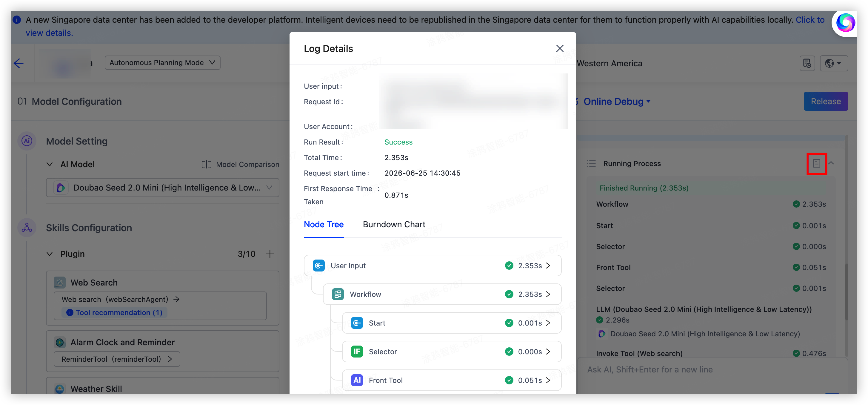Viewport: 868px width, 405px height.
Task: Click the request start time value
Action: click(422, 173)
